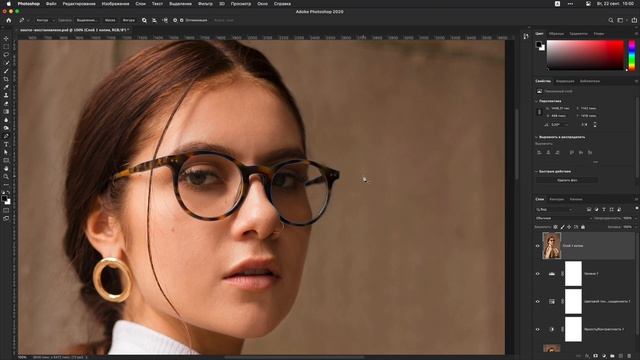The image size is (640, 360).
Task: Toggle the Оптимизация checkbox
Action: (x=182, y=20)
